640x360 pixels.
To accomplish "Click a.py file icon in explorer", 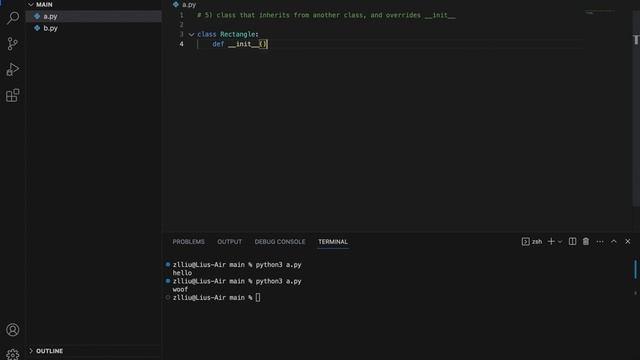I will click(x=37, y=16).
